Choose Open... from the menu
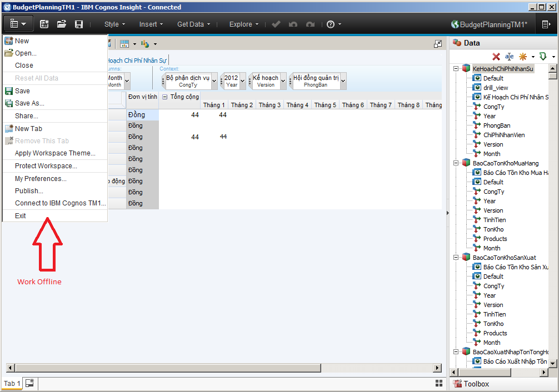This screenshot has width=559, height=392. point(55,53)
